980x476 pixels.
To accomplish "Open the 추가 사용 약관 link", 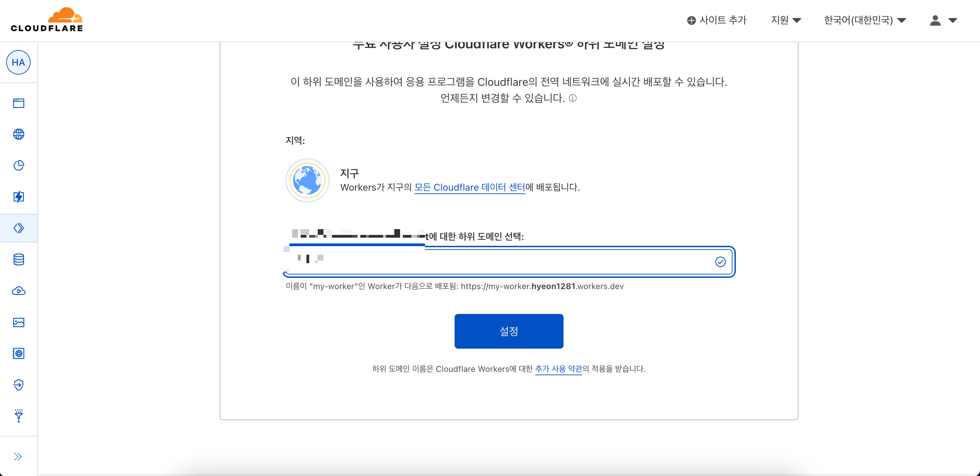I will (558, 369).
